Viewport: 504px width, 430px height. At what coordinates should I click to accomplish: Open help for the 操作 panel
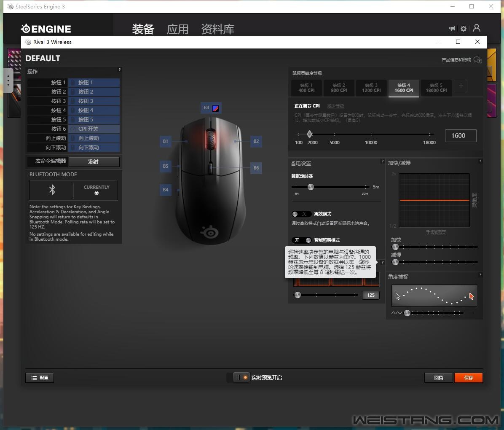(120, 70)
